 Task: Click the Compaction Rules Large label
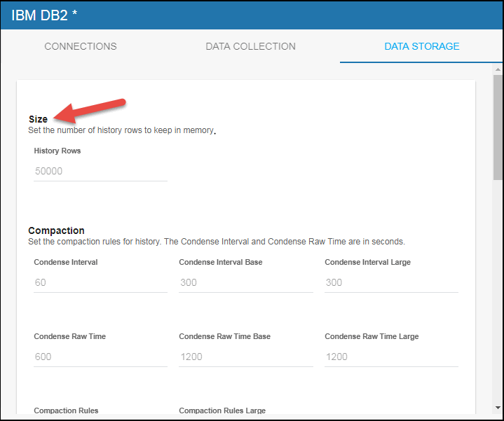pyautogui.click(x=222, y=410)
